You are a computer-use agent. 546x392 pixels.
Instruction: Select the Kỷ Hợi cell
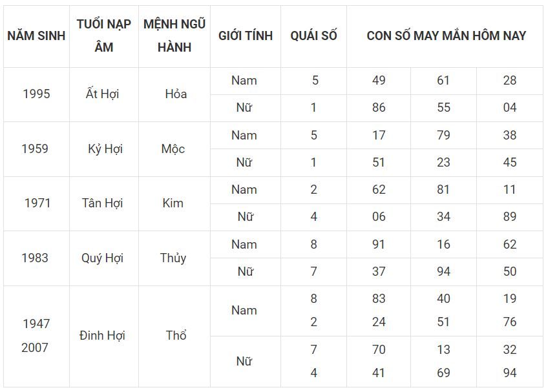[105, 149]
